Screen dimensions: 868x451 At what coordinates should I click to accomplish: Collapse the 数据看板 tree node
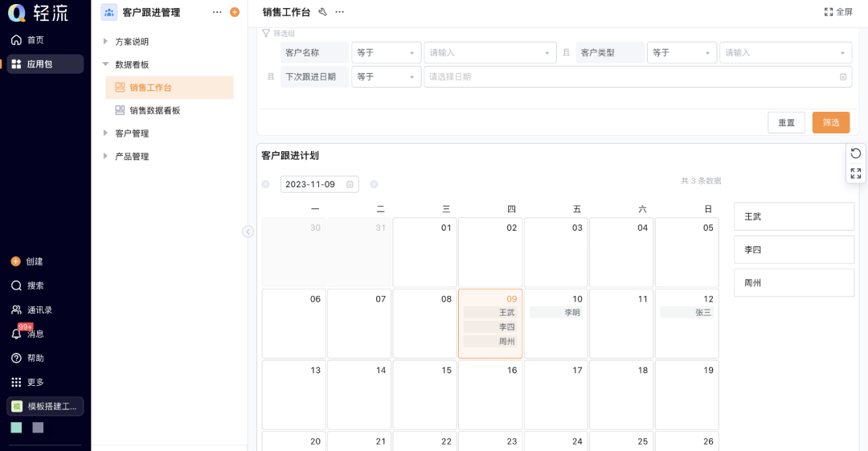coord(105,64)
